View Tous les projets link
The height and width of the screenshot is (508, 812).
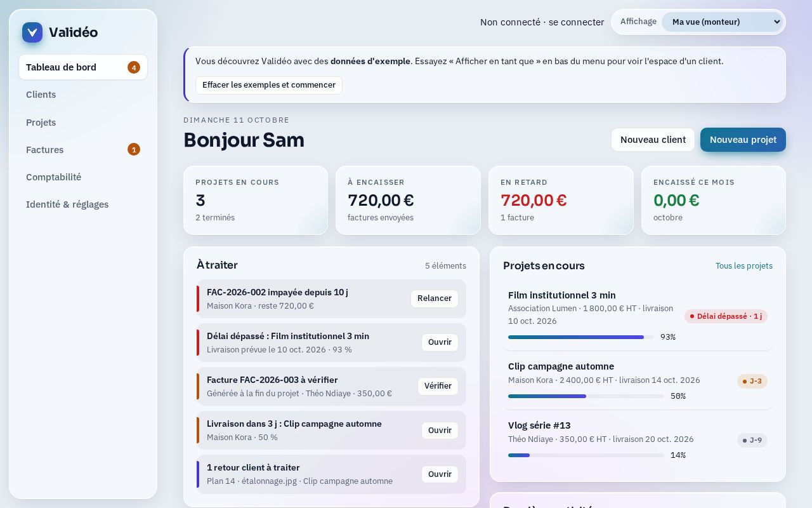744,265
